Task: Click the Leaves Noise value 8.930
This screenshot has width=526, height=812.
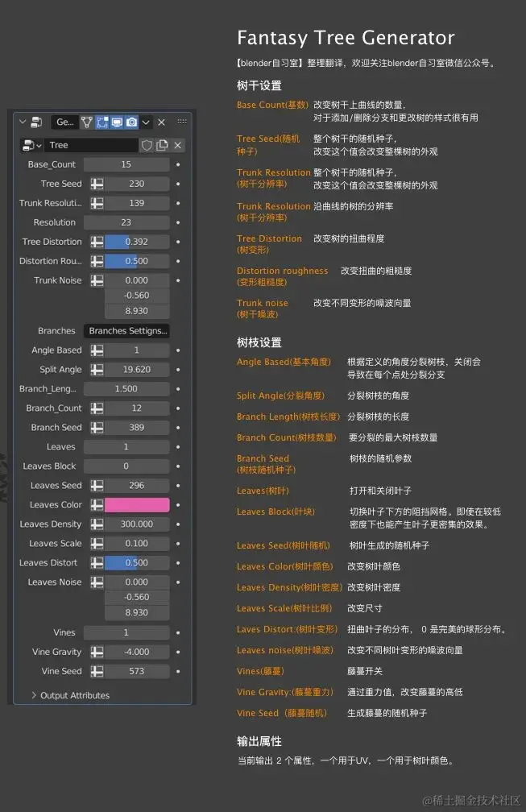Action: [137, 612]
